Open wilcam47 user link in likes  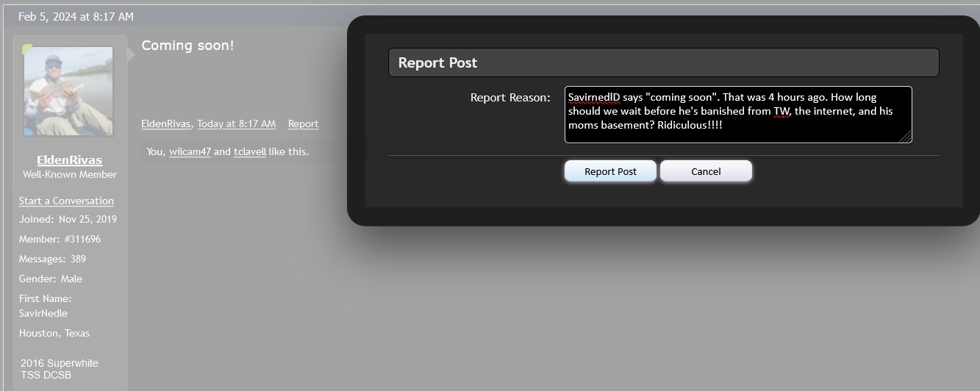(190, 152)
